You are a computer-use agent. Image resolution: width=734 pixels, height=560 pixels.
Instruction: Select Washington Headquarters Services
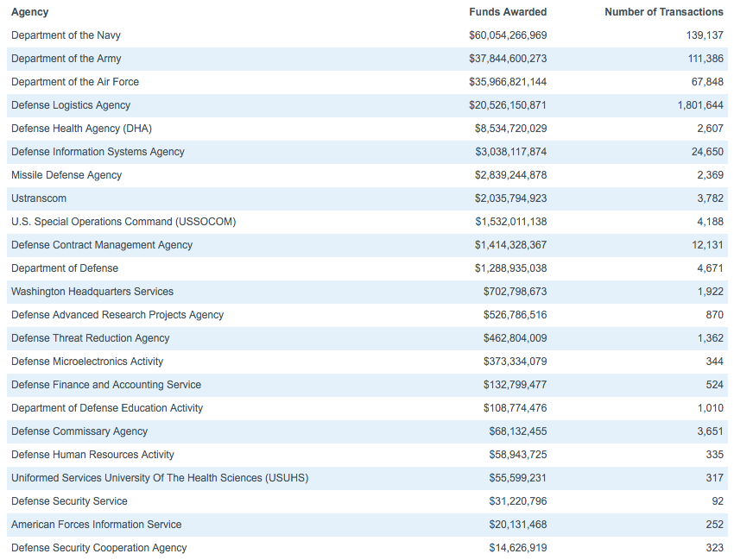click(x=92, y=292)
